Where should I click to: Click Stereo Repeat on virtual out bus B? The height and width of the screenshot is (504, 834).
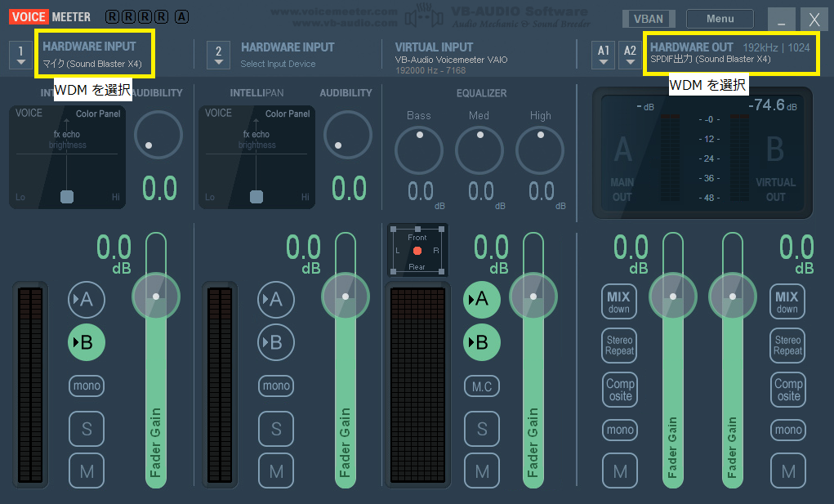[787, 346]
